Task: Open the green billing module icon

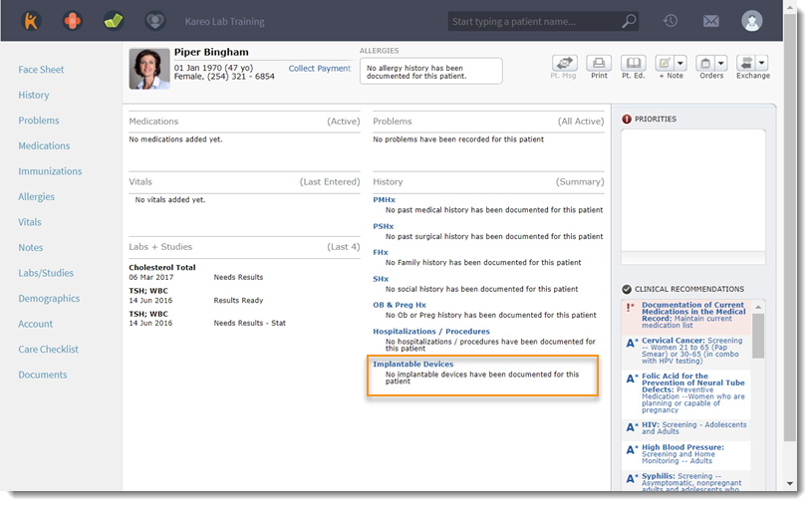Action: (x=114, y=21)
